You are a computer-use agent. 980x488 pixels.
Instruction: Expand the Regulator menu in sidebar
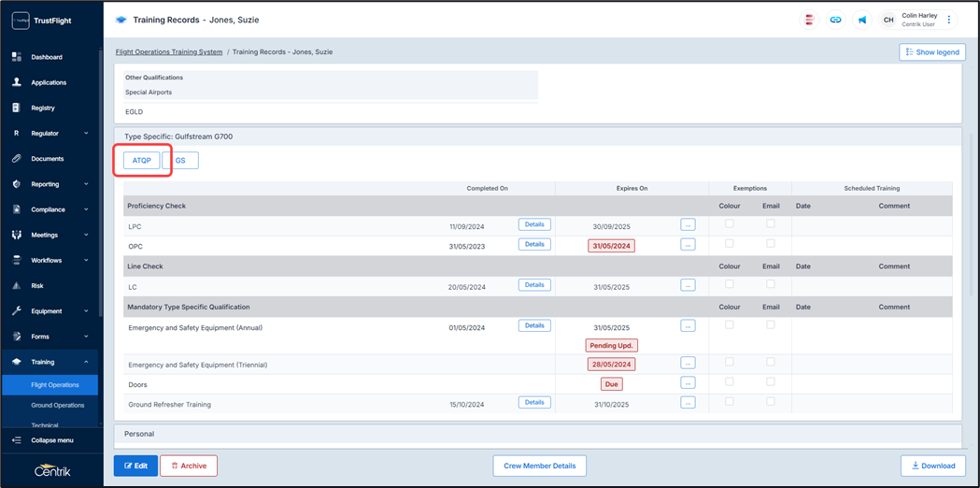(x=86, y=134)
